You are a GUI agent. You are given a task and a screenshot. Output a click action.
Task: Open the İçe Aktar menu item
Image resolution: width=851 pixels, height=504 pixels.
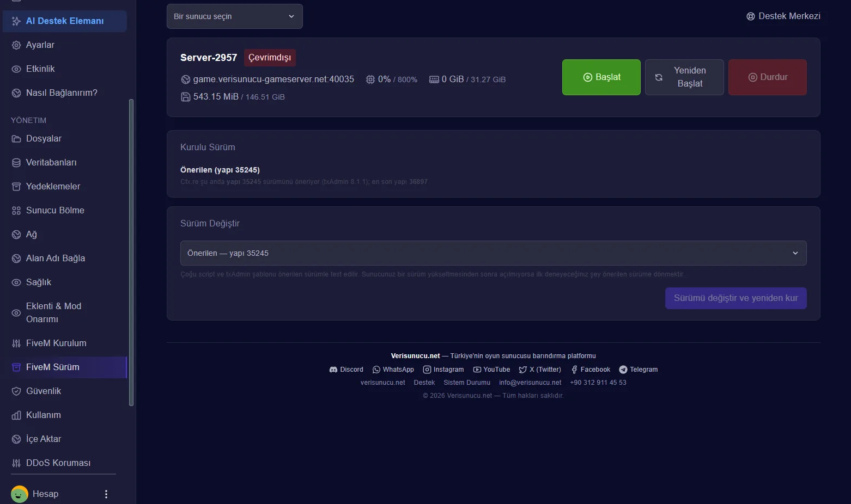tap(65, 439)
